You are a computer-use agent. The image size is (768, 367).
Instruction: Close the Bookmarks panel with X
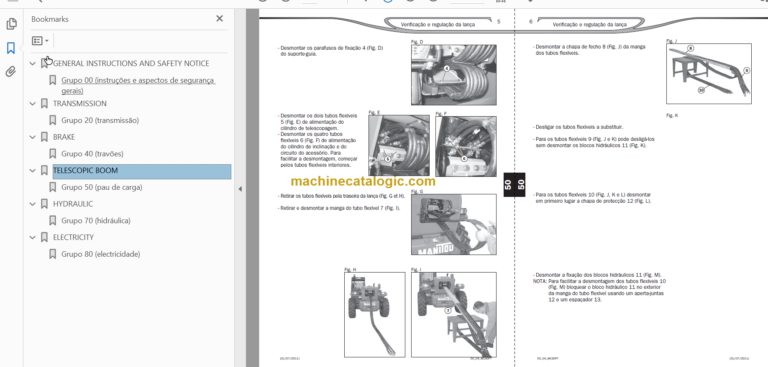219,19
